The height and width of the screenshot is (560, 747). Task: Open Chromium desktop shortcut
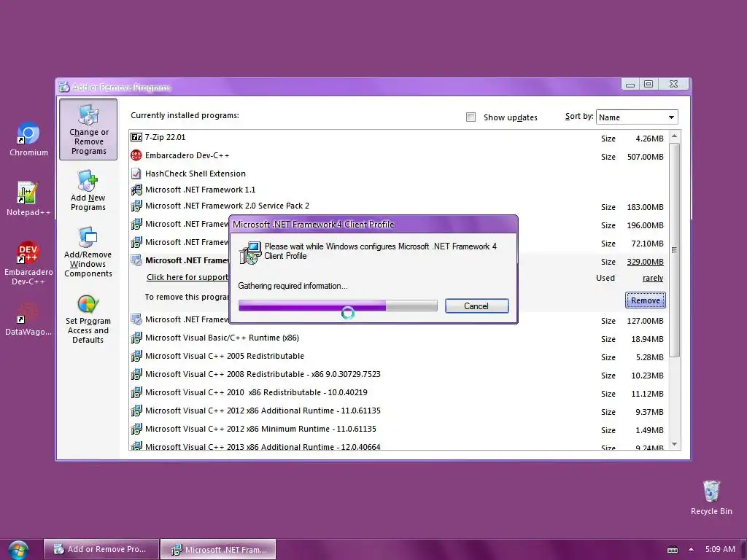click(x=28, y=139)
